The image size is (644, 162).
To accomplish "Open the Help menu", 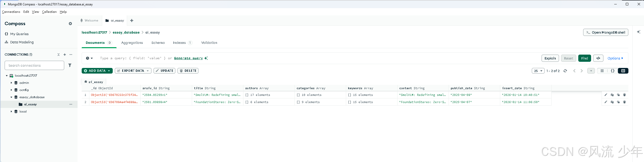I will click(63, 12).
